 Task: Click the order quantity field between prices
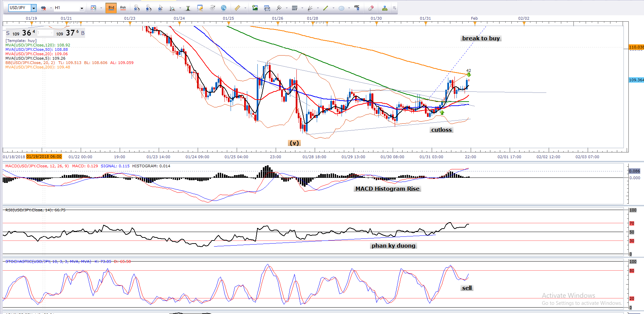coord(45,33)
